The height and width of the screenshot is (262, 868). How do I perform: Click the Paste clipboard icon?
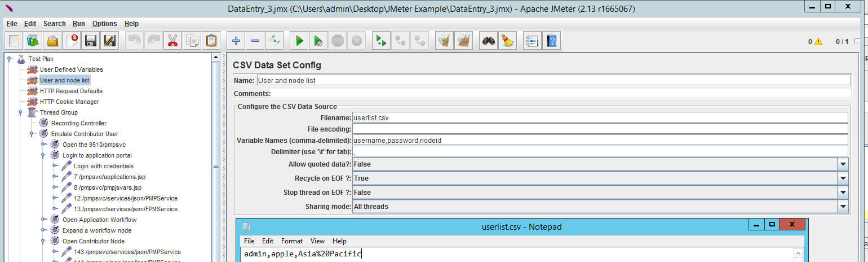[x=211, y=41]
